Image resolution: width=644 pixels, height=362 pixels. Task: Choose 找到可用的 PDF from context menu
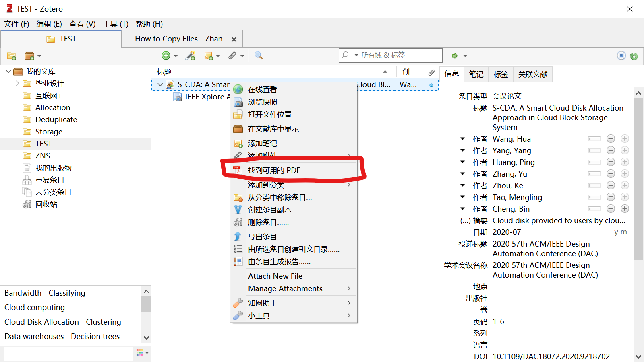(294, 170)
